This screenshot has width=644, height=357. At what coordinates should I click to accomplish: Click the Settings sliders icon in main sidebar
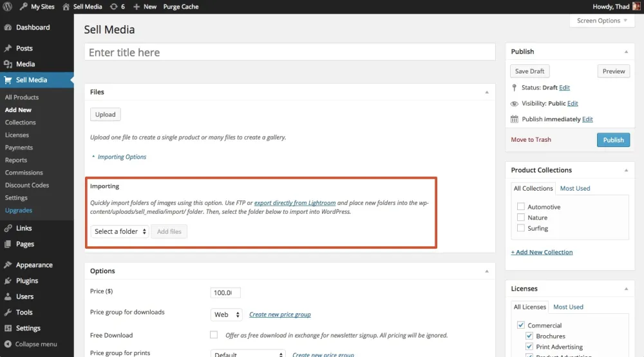point(8,328)
